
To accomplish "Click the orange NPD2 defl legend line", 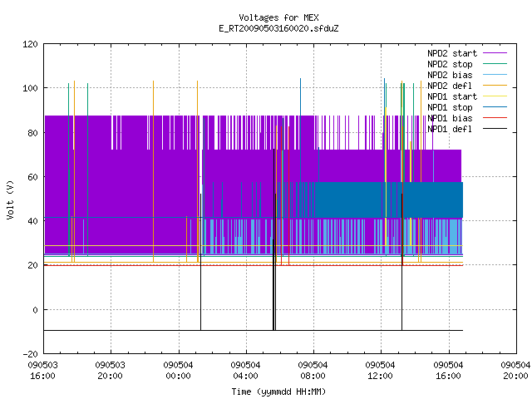I will [495, 85].
